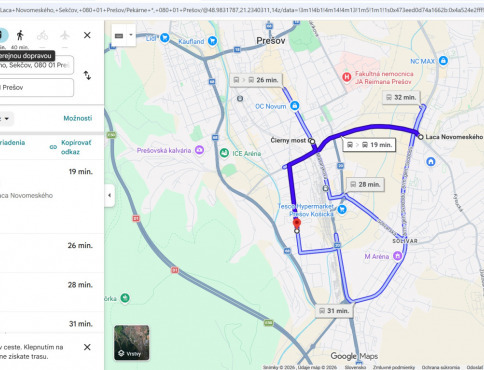Edit the starting point address field
Viewport: 484px width, 370px height.
click(x=37, y=65)
